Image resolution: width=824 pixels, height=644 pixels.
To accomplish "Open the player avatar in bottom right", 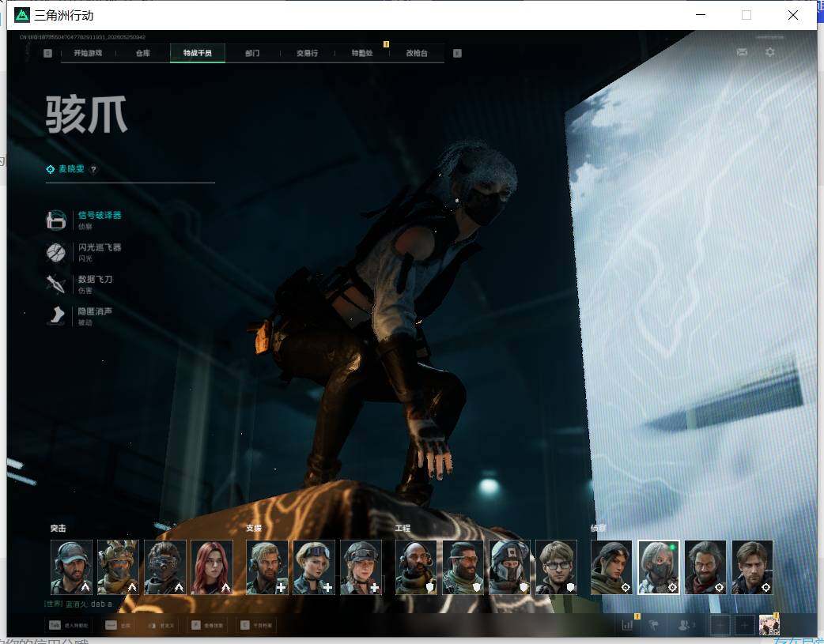I will 769,625.
